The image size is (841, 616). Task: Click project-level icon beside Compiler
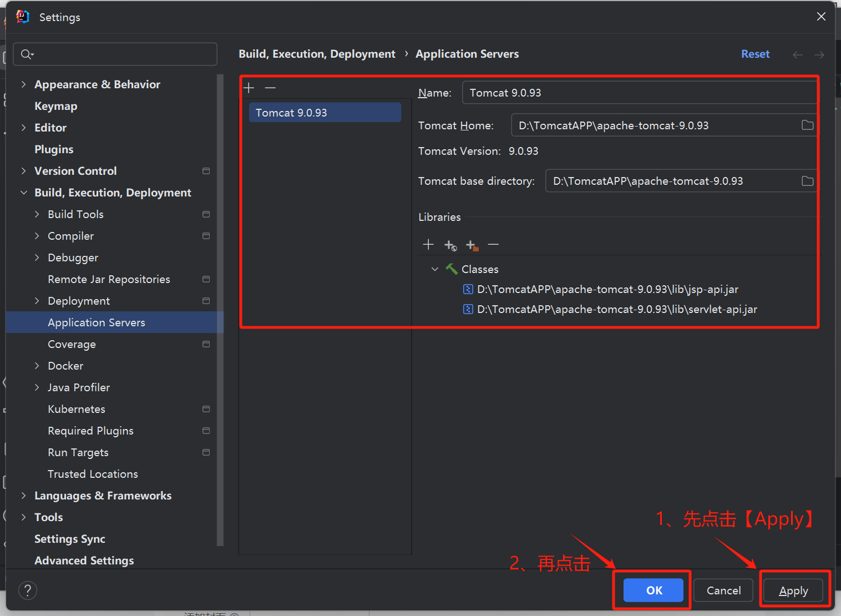tap(206, 236)
